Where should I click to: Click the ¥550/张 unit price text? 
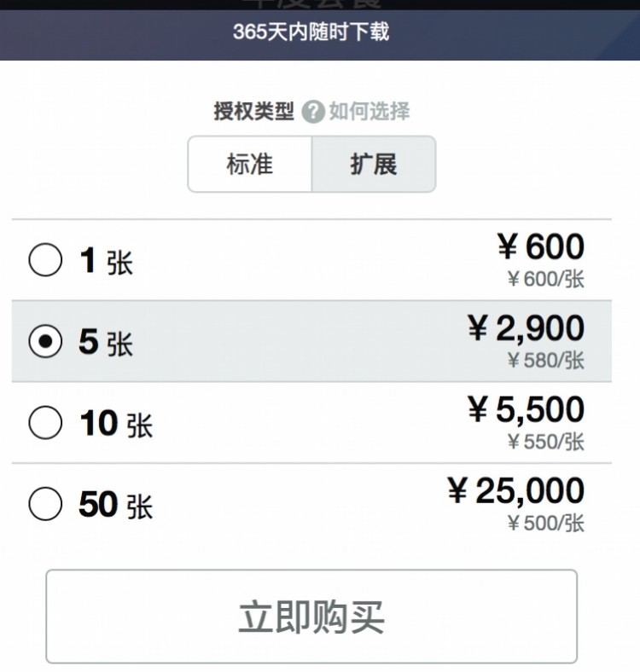[x=545, y=442]
